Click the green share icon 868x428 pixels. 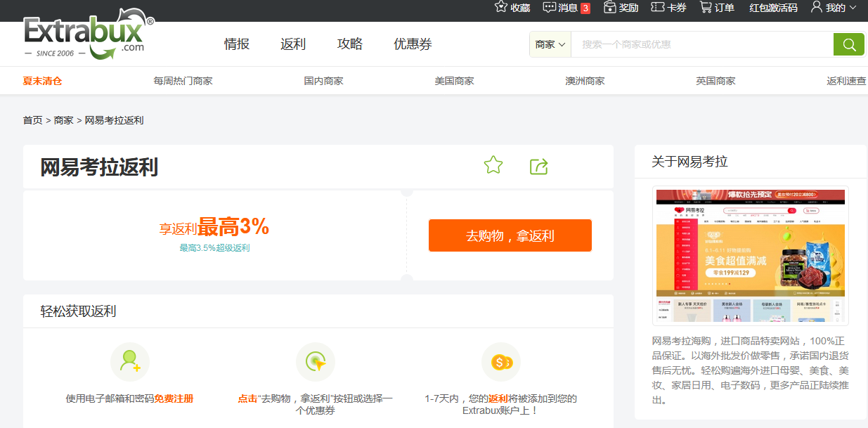click(538, 167)
